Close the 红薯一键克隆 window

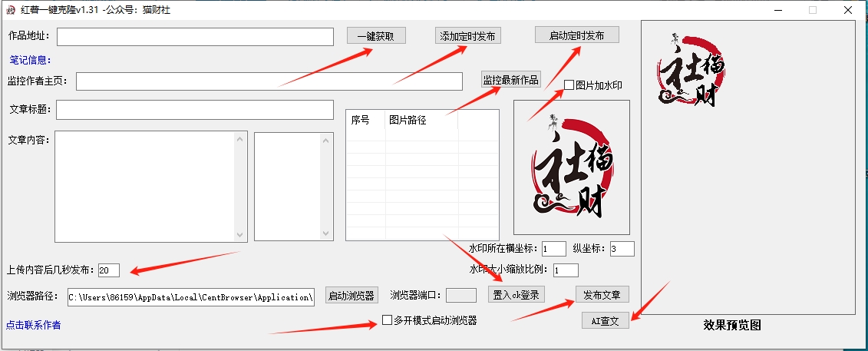(x=848, y=10)
